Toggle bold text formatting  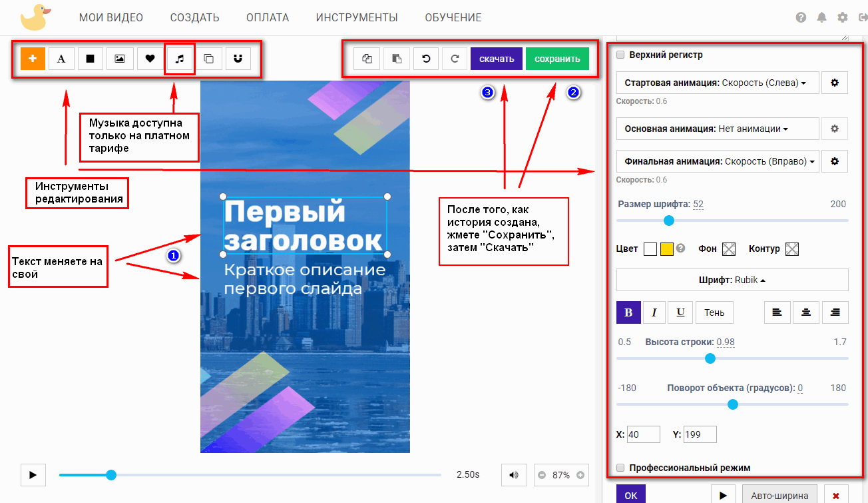628,312
